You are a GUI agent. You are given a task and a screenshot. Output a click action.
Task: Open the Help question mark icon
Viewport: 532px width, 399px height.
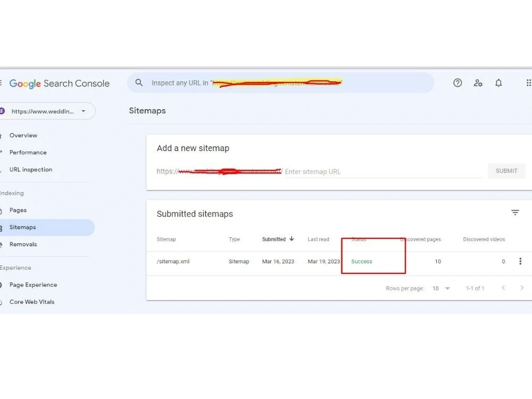coord(458,83)
